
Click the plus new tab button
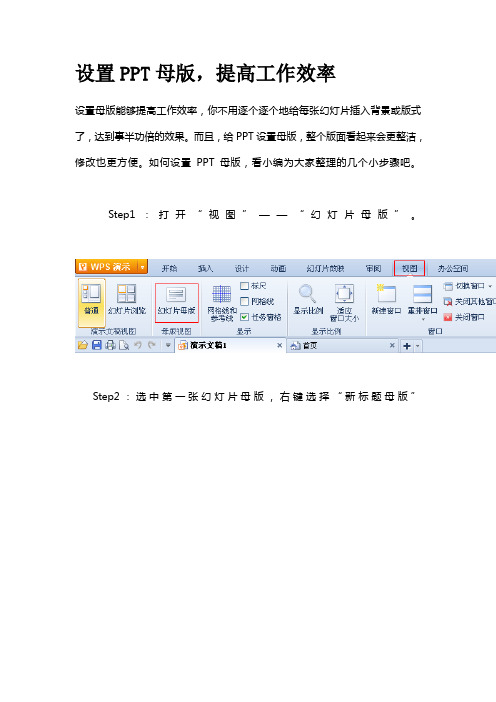407,346
